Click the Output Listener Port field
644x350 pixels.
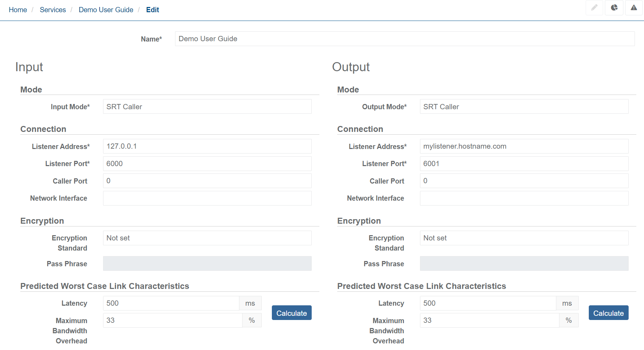(524, 164)
